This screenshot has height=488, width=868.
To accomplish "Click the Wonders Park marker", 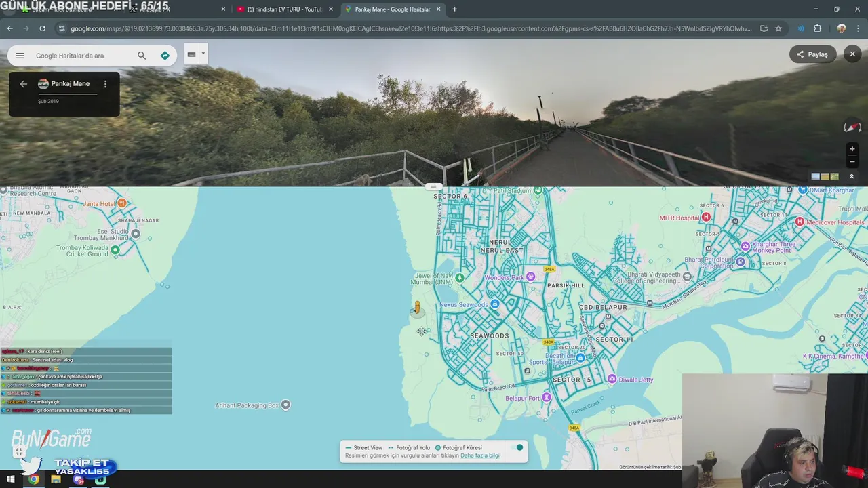I will pyautogui.click(x=531, y=277).
